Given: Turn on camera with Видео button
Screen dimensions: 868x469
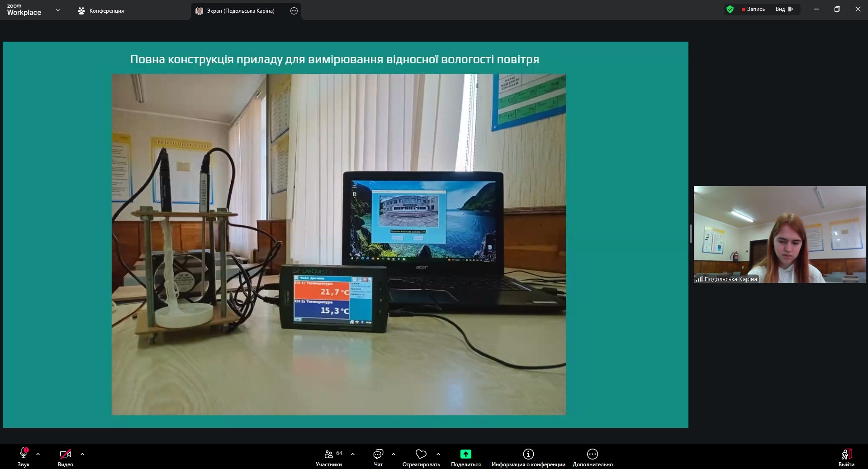Looking at the screenshot, I should coord(66,457).
